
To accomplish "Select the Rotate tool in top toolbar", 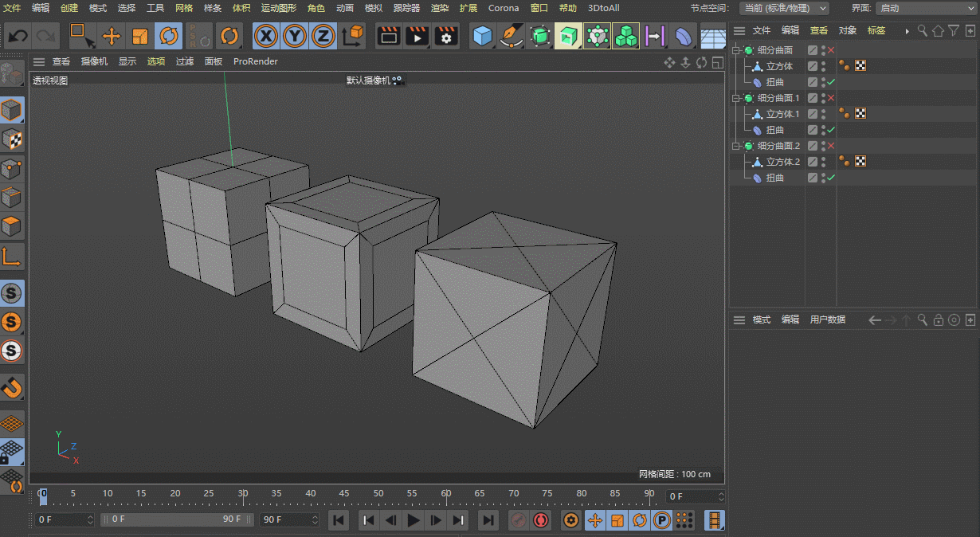I will click(x=168, y=37).
